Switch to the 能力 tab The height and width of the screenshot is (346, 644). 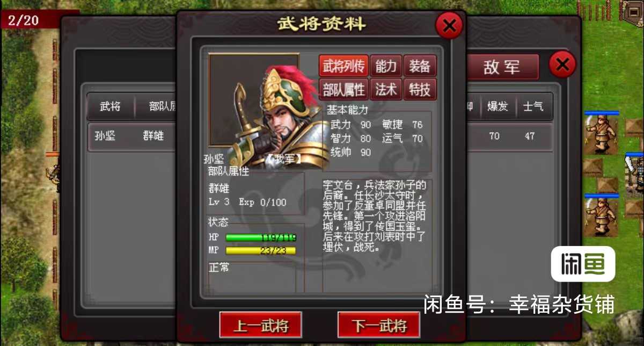[x=386, y=66]
